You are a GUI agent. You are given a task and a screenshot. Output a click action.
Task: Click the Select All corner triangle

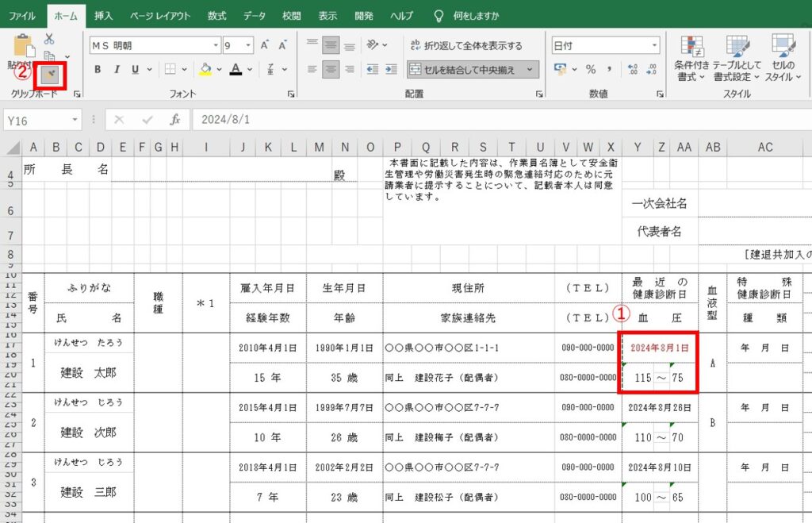coord(13,148)
